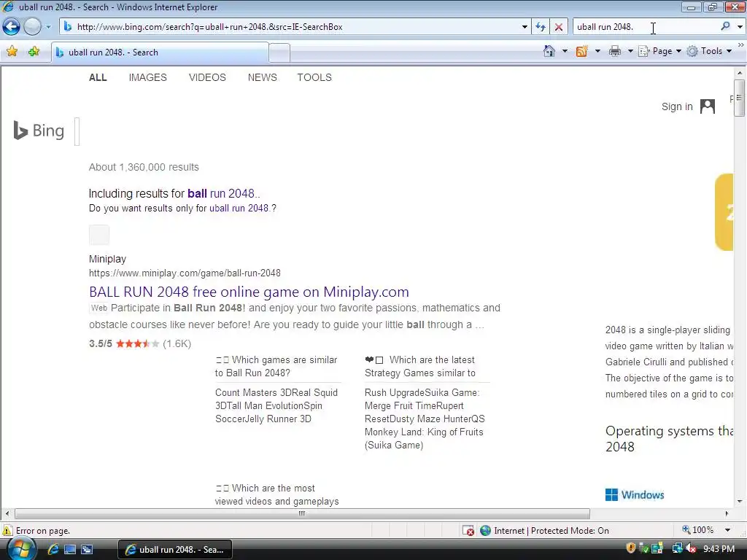Click the browser Back arrow button
747x560 pixels.
(12, 27)
